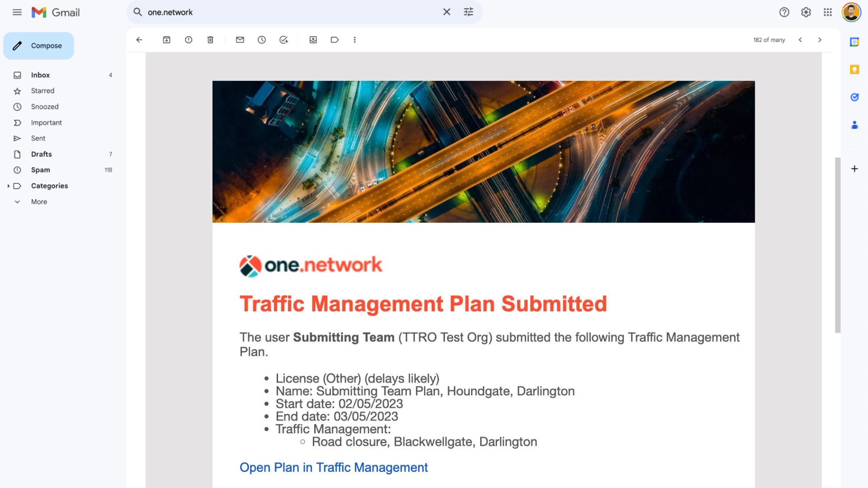Go to the newer email
Screen dimensions: 868x488
coord(800,40)
